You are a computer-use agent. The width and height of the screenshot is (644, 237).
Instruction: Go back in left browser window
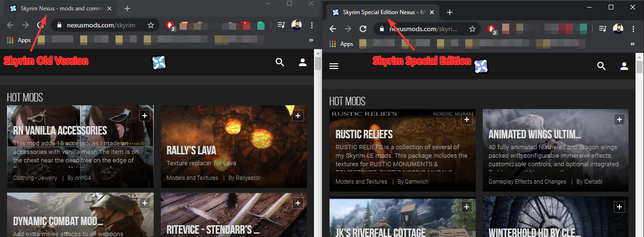pyautogui.click(x=10, y=25)
